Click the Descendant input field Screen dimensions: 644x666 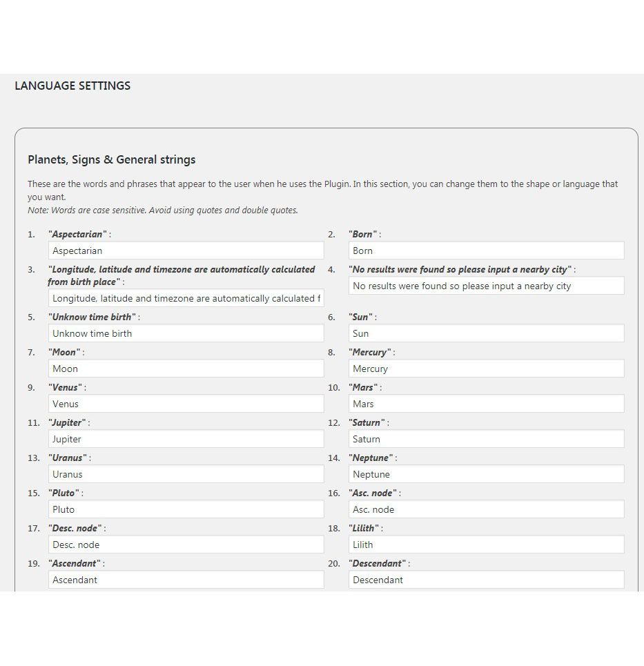pyautogui.click(x=486, y=580)
